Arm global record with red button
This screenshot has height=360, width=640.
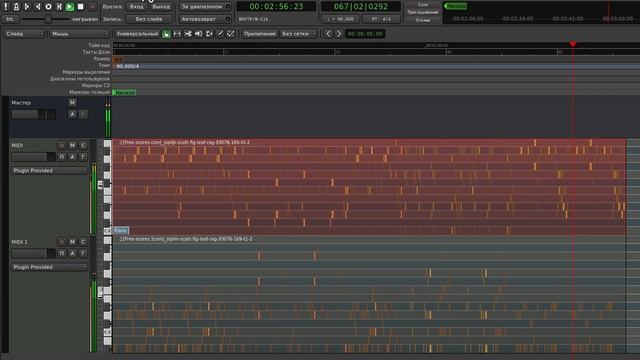coord(92,7)
